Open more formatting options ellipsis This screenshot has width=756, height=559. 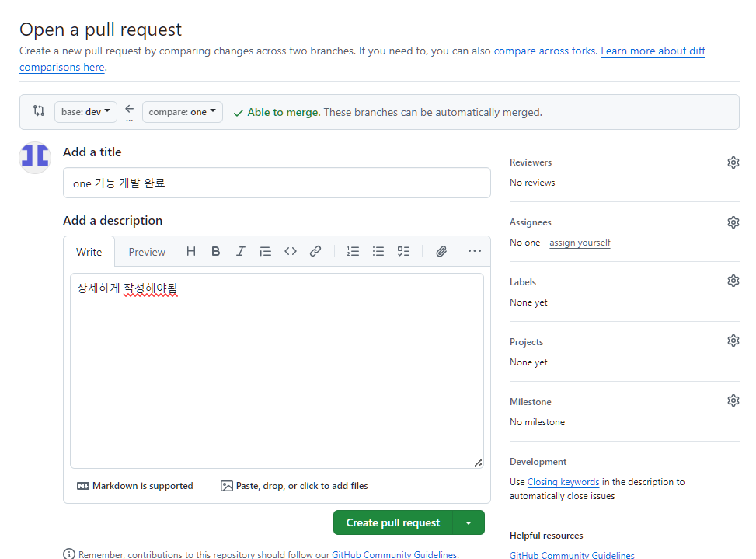tap(475, 251)
